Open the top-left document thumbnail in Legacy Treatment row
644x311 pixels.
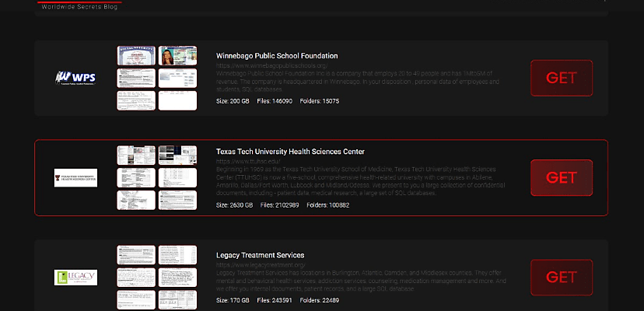coord(136,255)
